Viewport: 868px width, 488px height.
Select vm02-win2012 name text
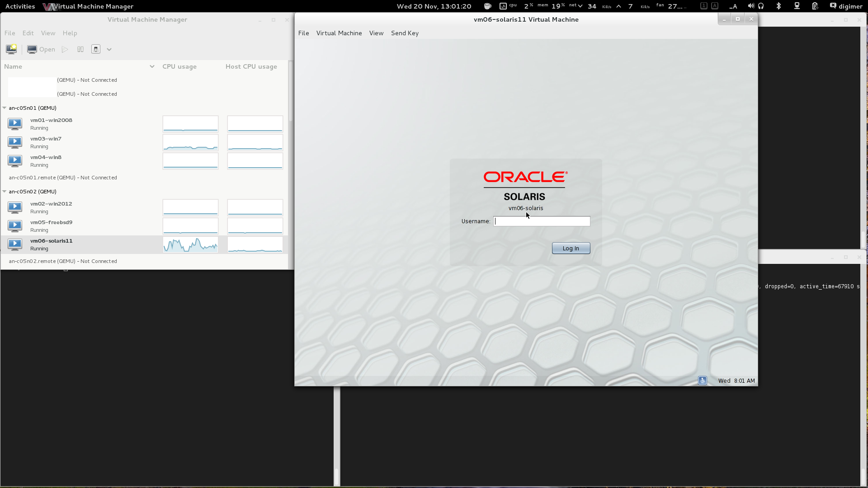pyautogui.click(x=51, y=204)
